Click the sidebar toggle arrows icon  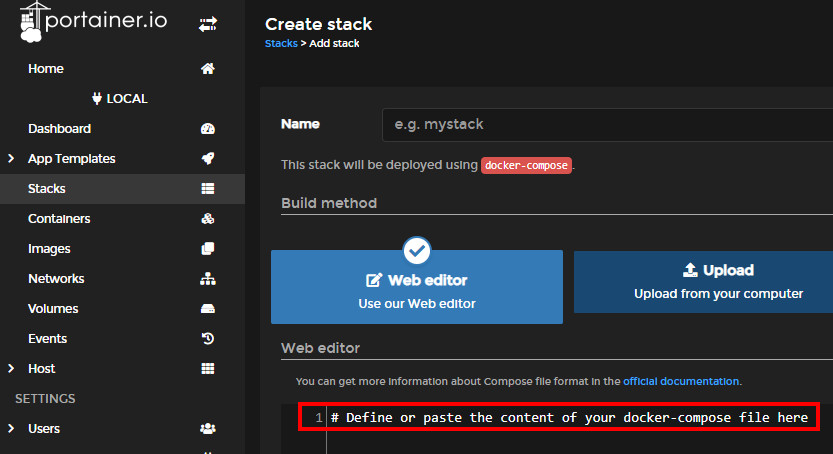click(x=208, y=25)
